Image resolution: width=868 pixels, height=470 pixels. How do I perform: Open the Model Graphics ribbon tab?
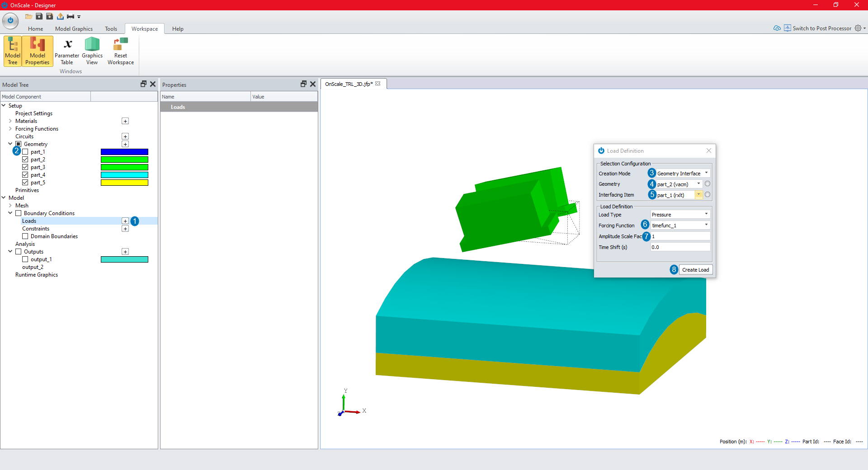tap(74, 28)
